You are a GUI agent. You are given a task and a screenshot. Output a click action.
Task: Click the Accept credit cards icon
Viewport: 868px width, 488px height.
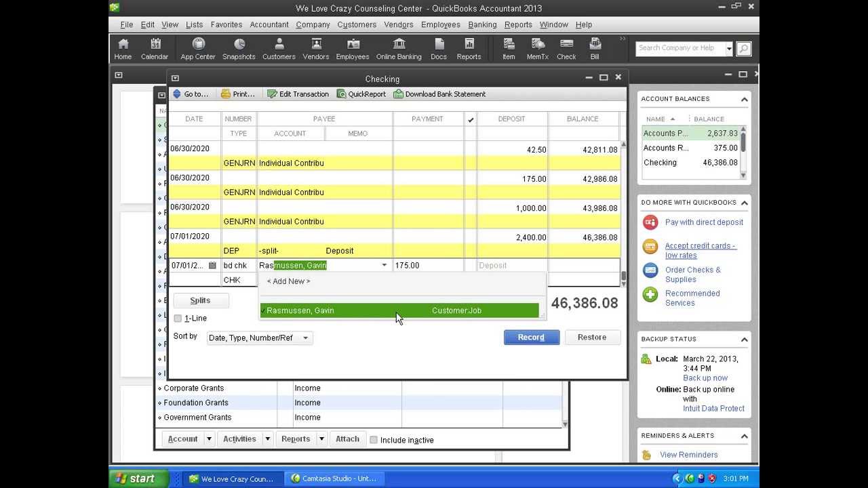click(650, 247)
